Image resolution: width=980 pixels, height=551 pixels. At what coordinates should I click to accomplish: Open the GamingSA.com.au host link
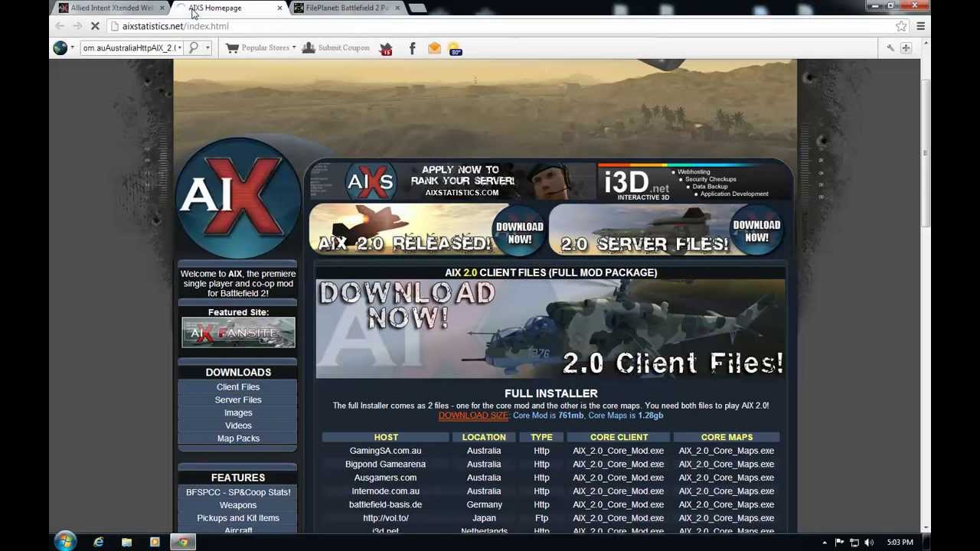click(385, 451)
